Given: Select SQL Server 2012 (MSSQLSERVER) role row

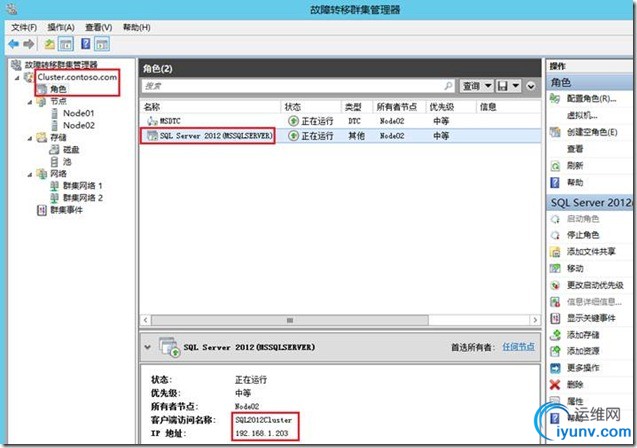Looking at the screenshot, I should click(x=340, y=136).
